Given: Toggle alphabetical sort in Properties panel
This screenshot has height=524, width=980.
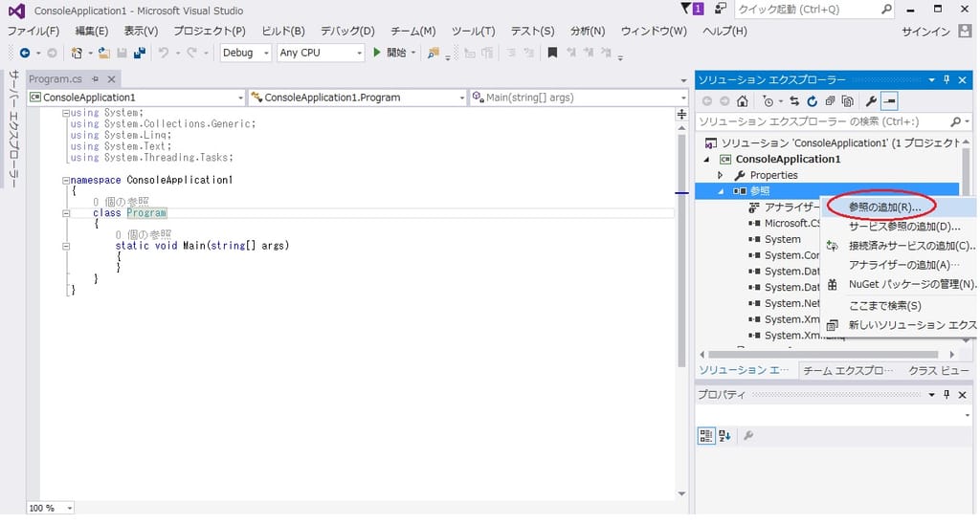Looking at the screenshot, I should 724,435.
